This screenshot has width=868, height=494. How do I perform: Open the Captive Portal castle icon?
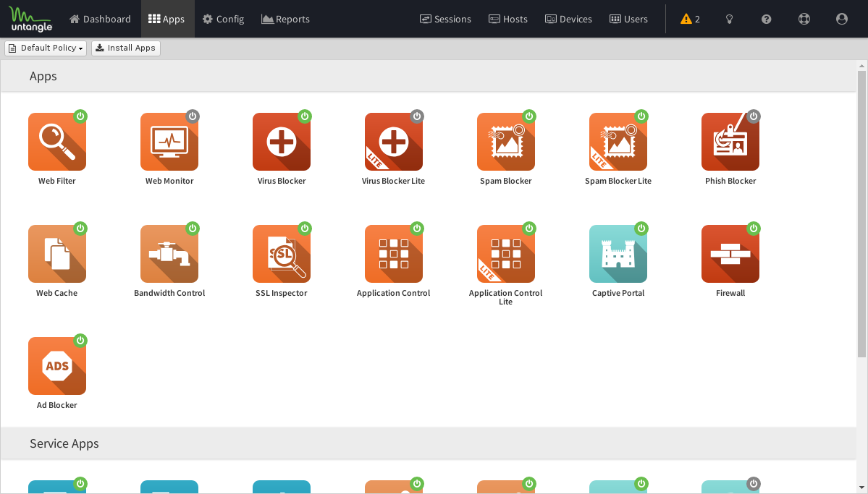pyautogui.click(x=618, y=254)
